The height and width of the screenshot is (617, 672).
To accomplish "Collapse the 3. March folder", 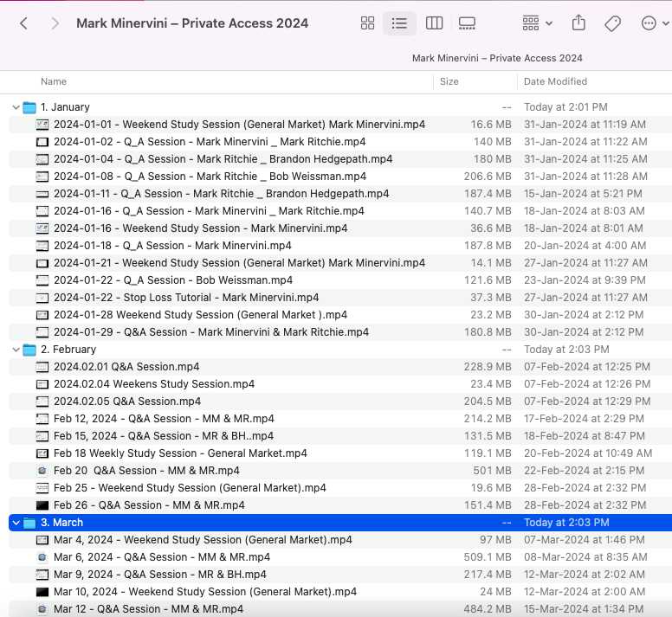I will tap(16, 523).
